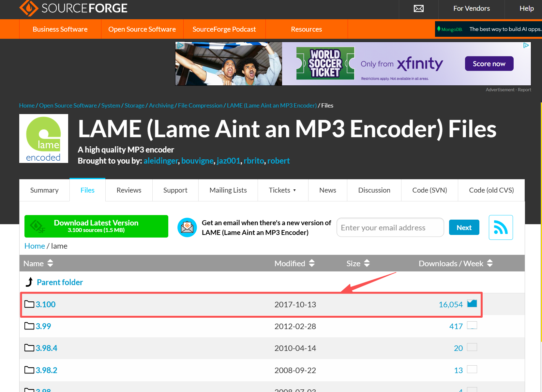Open the News tab
The image size is (542, 392).
click(x=327, y=190)
